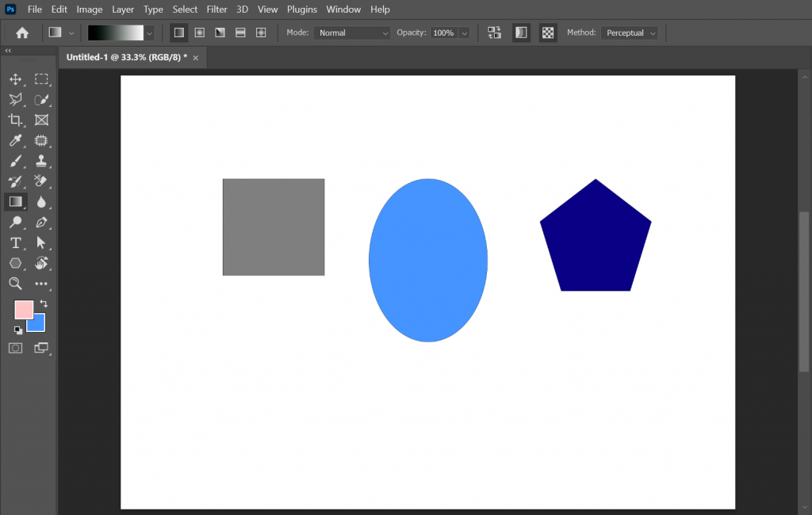This screenshot has width=812, height=515.
Task: Open the blend Mode dropdown
Action: click(x=351, y=32)
